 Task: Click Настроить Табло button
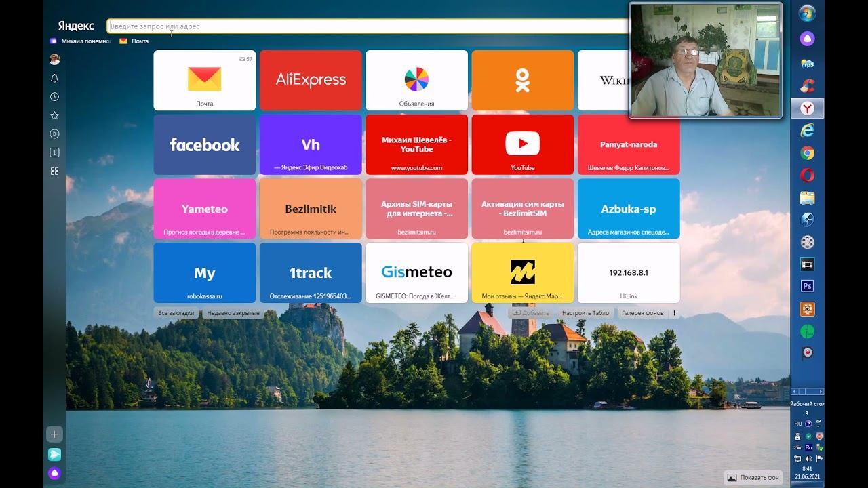click(585, 313)
